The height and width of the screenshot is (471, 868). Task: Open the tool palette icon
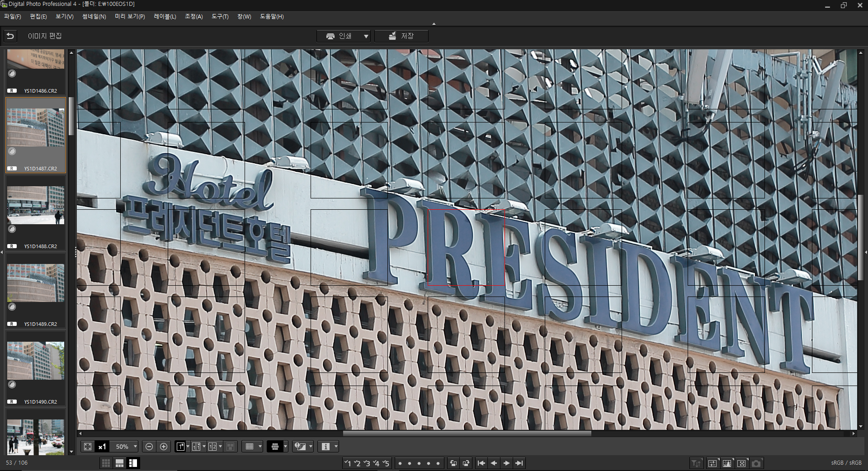click(x=712, y=463)
